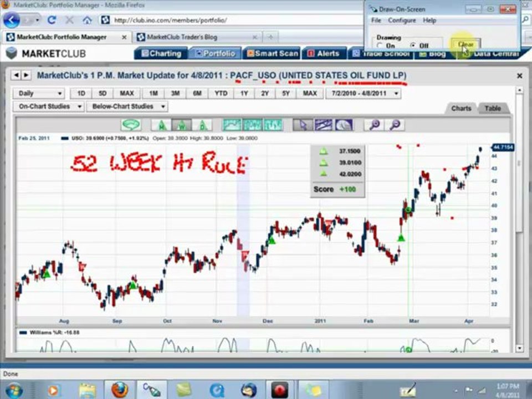Go to next portfolio chart arrow

click(26, 75)
